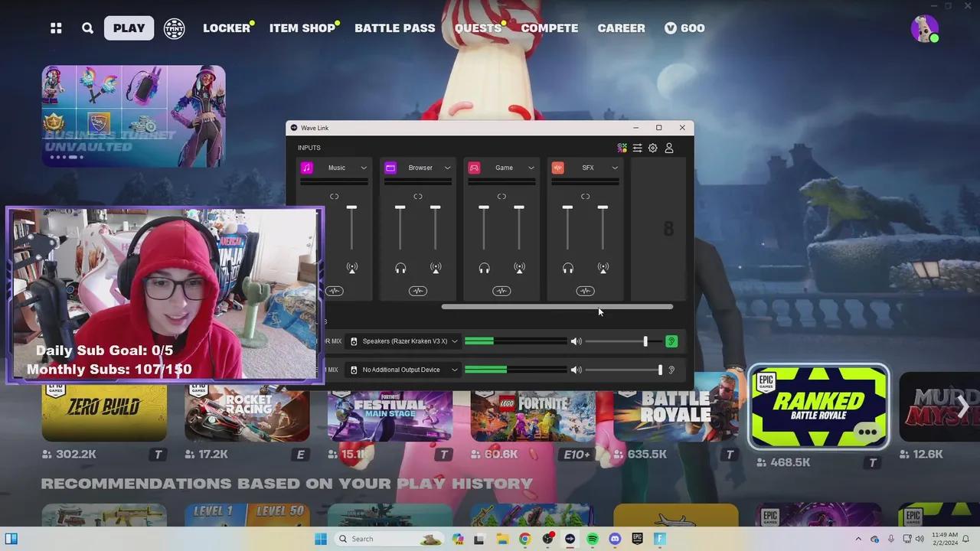Toggle link faders on SFX channel
The width and height of the screenshot is (980, 551).
click(585, 197)
